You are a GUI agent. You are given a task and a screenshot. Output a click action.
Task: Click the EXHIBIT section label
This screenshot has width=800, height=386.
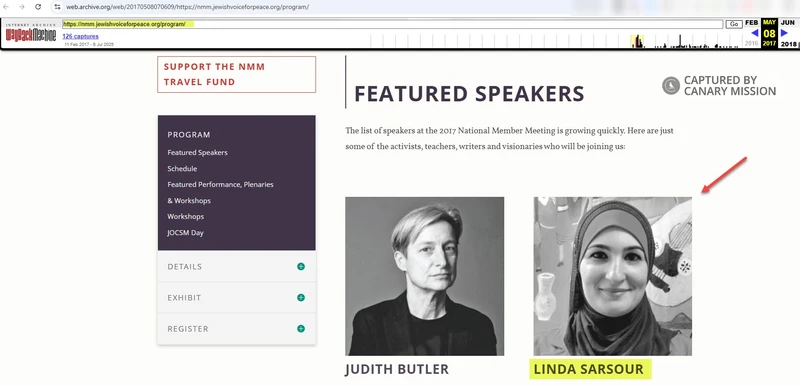point(184,298)
